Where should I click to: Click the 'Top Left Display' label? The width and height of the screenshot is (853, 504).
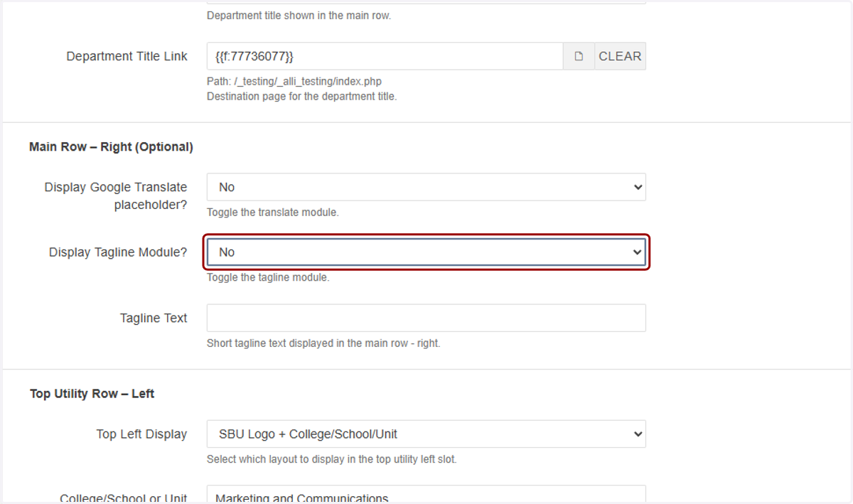click(x=142, y=434)
